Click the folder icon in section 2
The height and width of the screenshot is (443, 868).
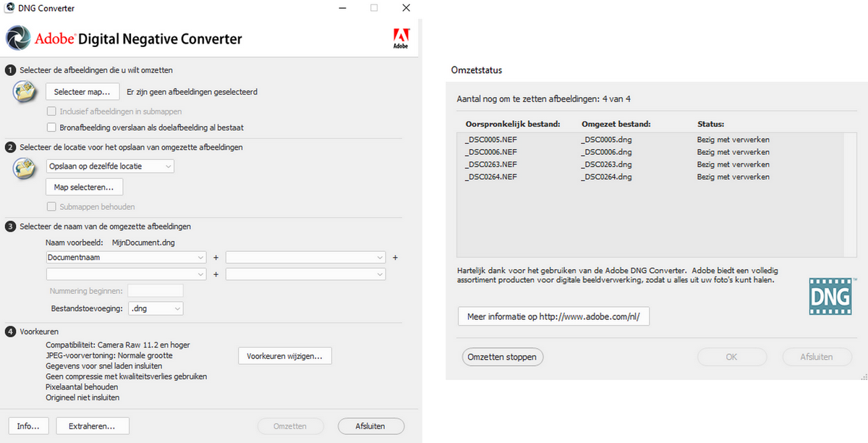point(26,167)
